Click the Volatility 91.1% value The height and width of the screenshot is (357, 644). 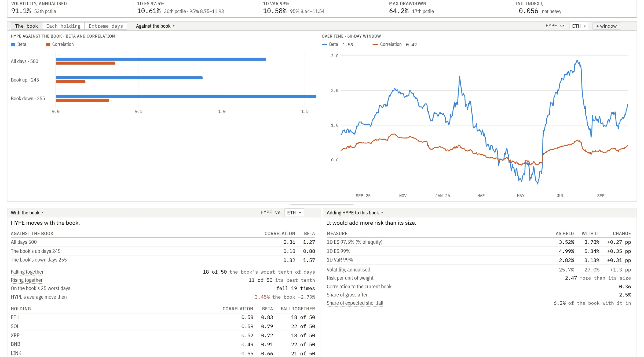(x=21, y=11)
